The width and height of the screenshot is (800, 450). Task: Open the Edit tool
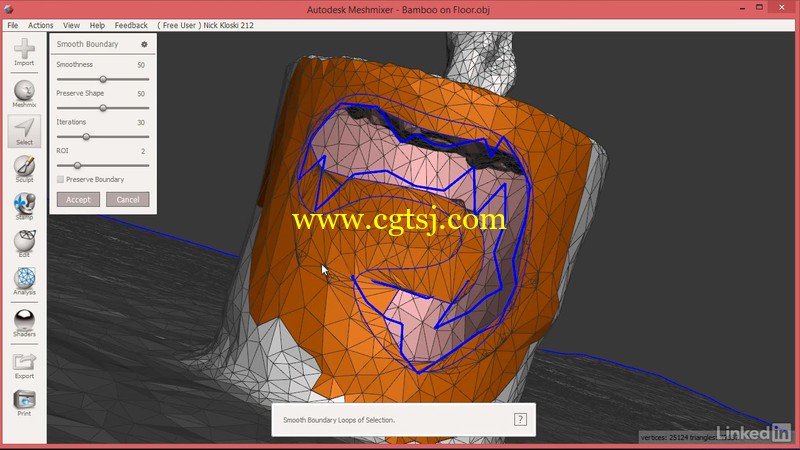[24, 243]
